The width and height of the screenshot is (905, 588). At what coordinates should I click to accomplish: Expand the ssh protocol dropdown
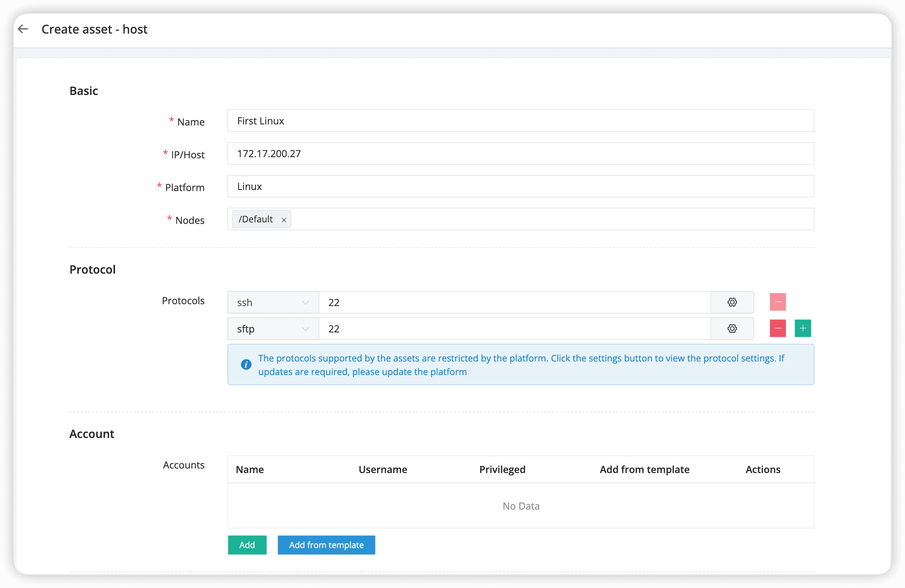coord(273,303)
